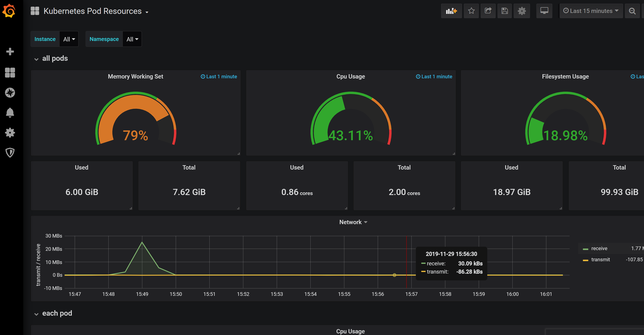644x335 pixels.
Task: Toggle the receive series in Network legend
Action: [599, 249]
